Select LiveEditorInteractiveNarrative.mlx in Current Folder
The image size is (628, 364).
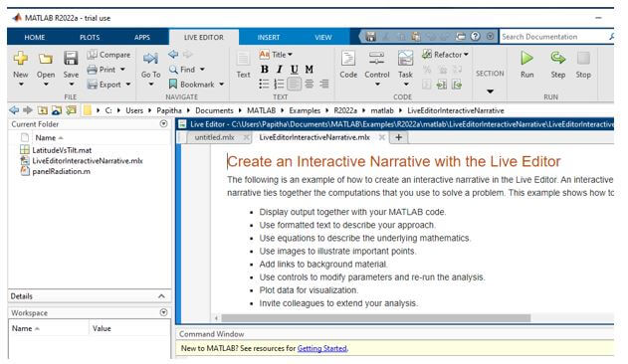(x=88, y=160)
